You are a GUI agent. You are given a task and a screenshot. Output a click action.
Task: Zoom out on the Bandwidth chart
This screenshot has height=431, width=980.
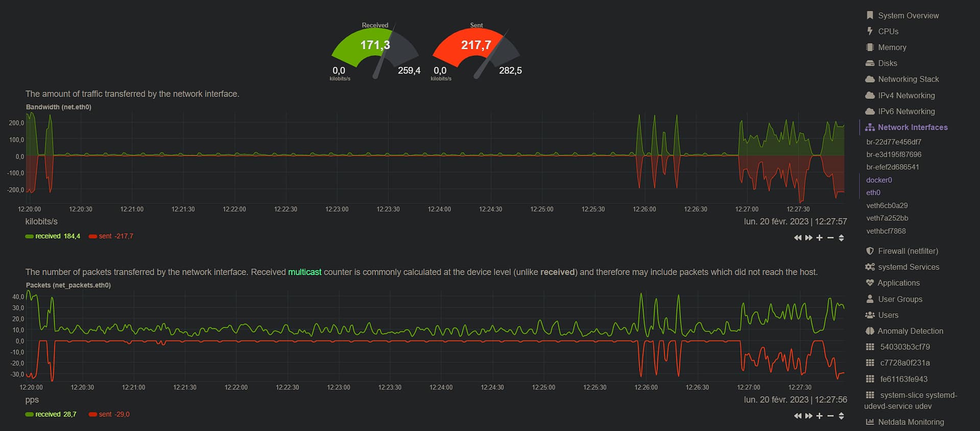tap(830, 238)
